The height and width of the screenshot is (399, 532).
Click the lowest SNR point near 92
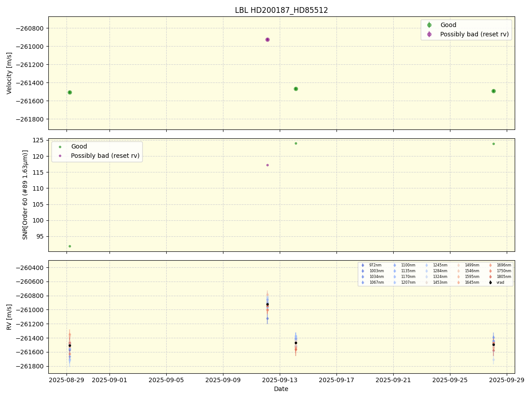[x=70, y=246]
